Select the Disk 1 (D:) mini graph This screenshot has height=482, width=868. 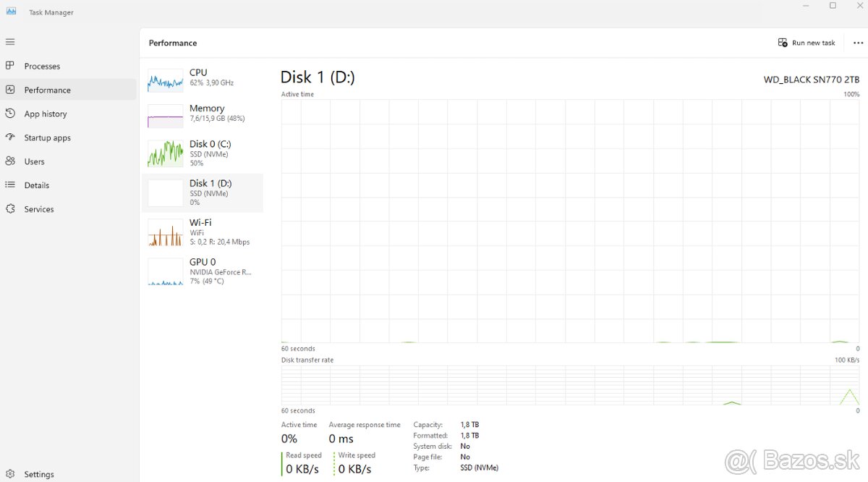166,193
